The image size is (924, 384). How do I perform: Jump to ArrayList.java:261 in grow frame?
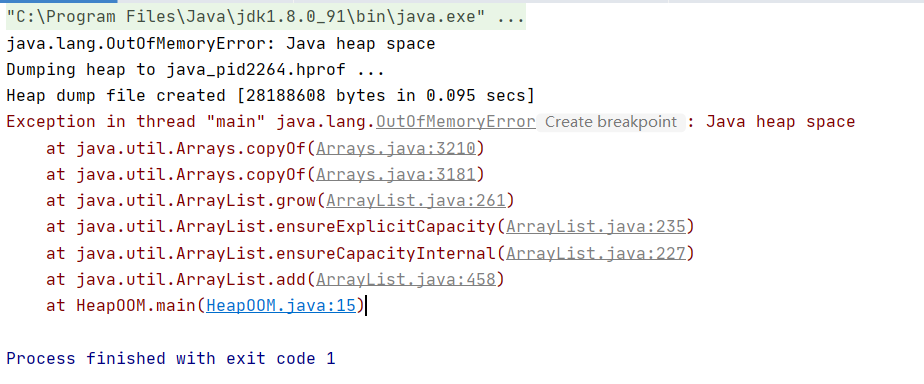click(415, 201)
